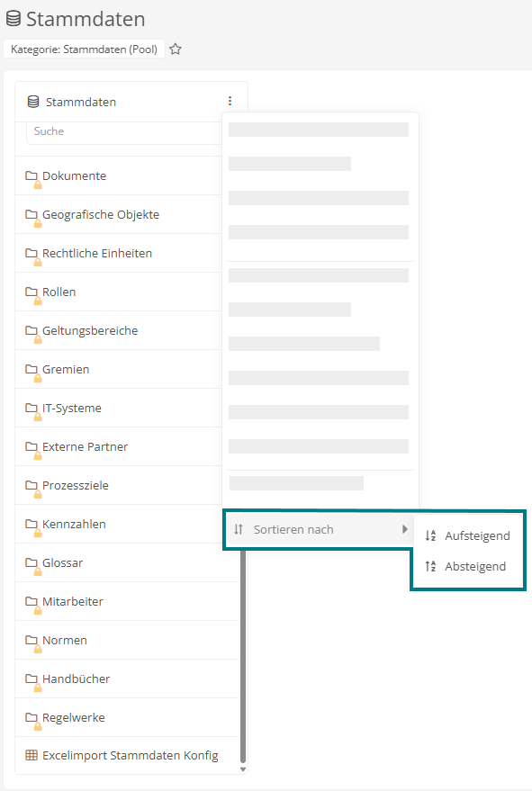Click the Kategorie: Stammdaten (Pool) tag

84,49
